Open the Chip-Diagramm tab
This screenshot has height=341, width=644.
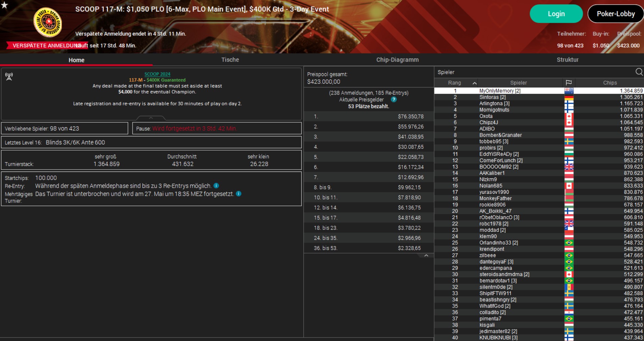[x=397, y=60]
